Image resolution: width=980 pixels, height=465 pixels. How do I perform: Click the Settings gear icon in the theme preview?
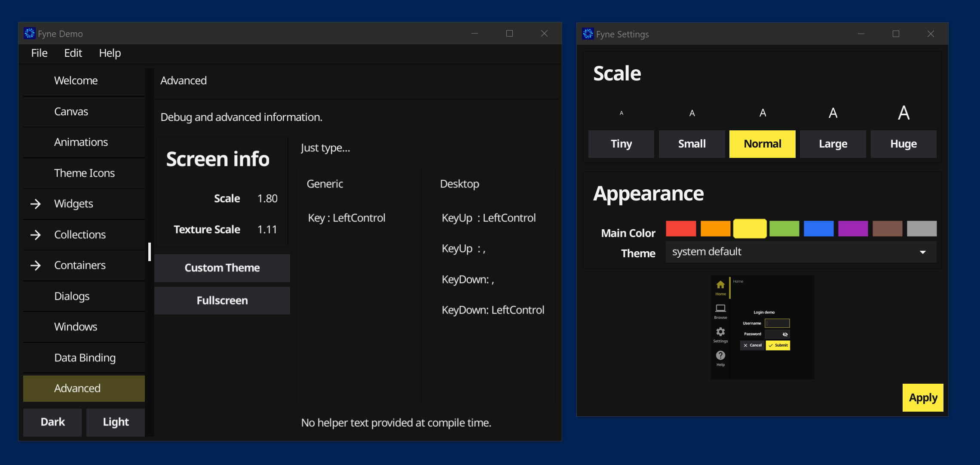click(720, 332)
